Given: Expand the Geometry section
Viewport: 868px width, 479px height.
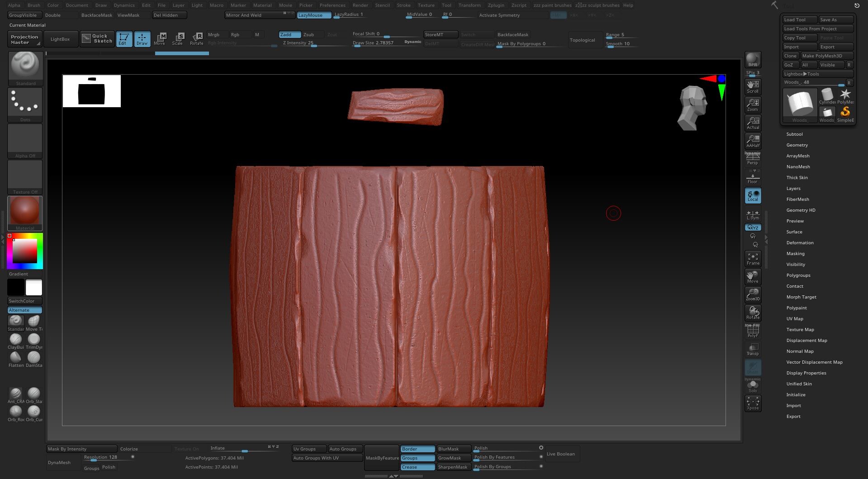Looking at the screenshot, I should coord(797,145).
